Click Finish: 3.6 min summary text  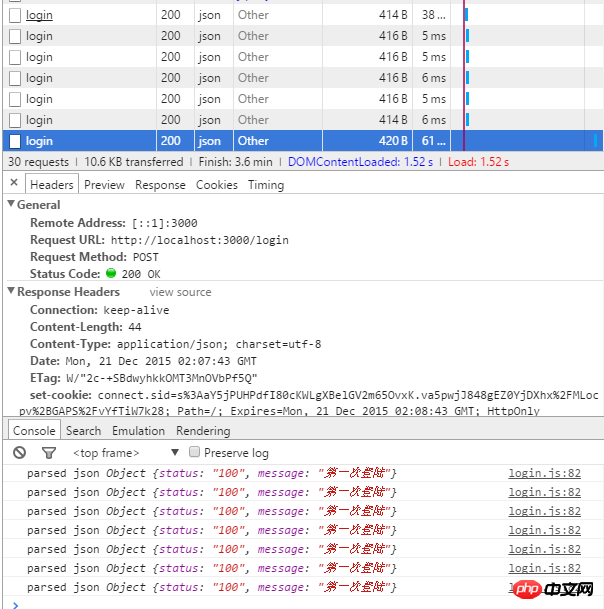tap(235, 162)
